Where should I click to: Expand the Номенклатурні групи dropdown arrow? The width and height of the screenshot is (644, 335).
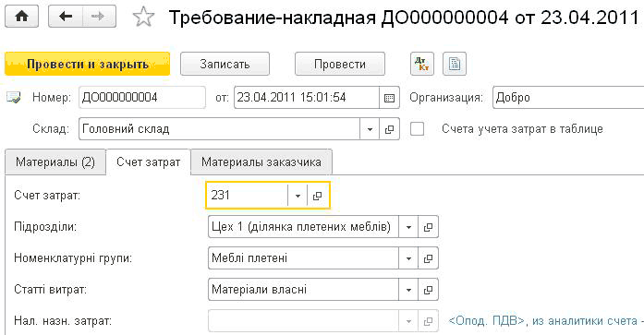(x=408, y=258)
